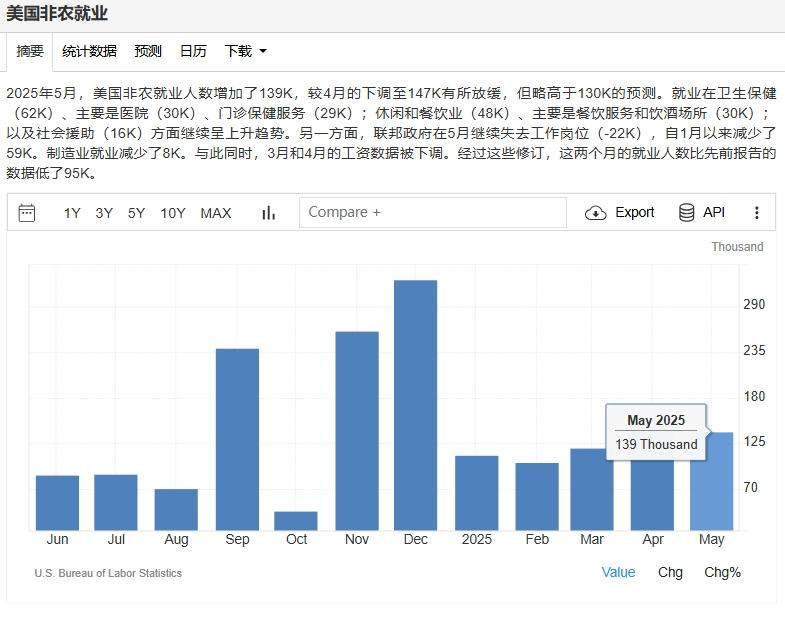The width and height of the screenshot is (785, 633).
Task: Click the 美国非农就业 page heading
Action: coord(57,13)
